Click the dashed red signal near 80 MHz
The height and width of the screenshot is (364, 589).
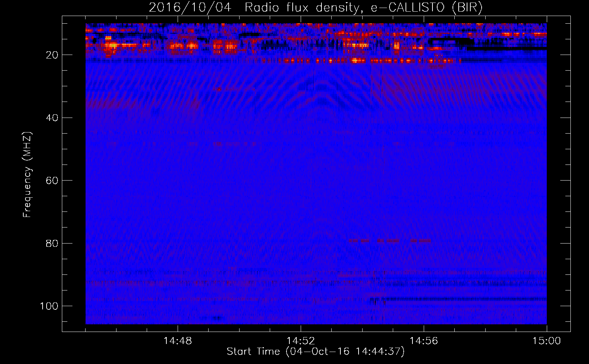click(390, 241)
